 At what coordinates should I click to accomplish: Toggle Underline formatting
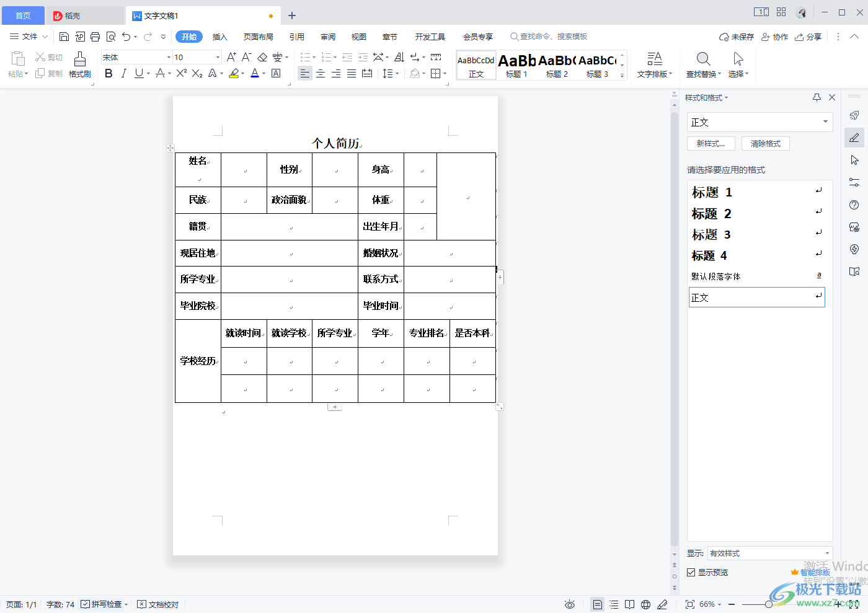(x=139, y=73)
